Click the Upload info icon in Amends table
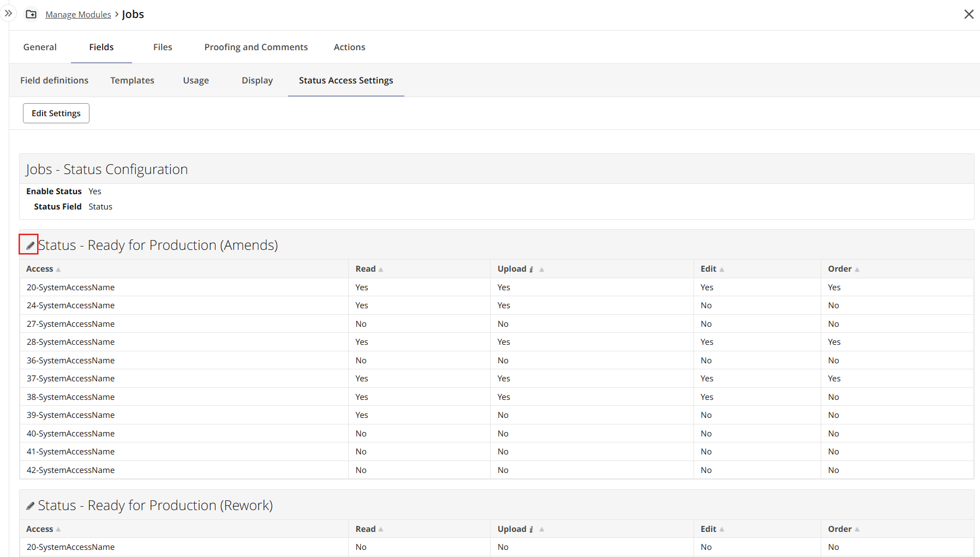Screen dimensions: 980x557 (531, 269)
